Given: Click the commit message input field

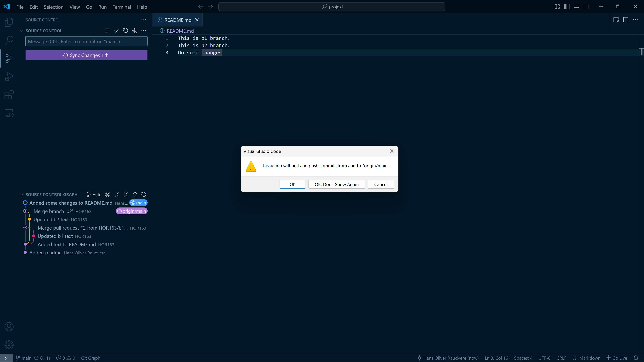Looking at the screenshot, I should (x=86, y=41).
